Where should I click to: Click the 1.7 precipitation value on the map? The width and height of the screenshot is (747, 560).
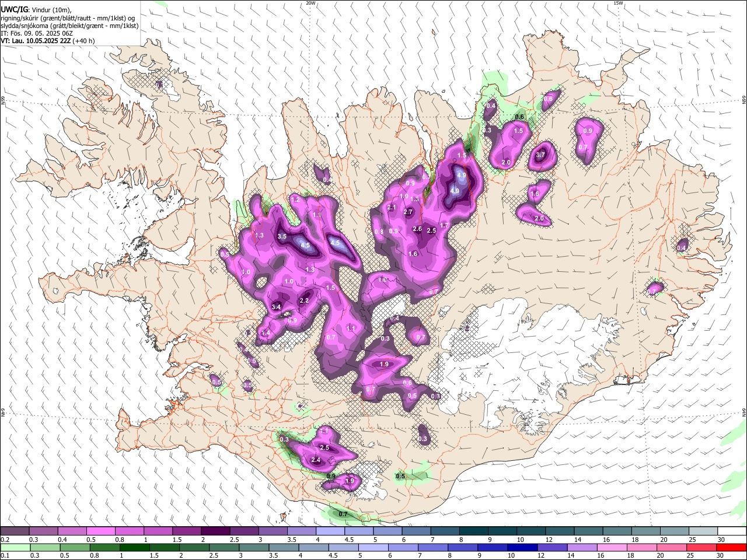tap(444, 226)
